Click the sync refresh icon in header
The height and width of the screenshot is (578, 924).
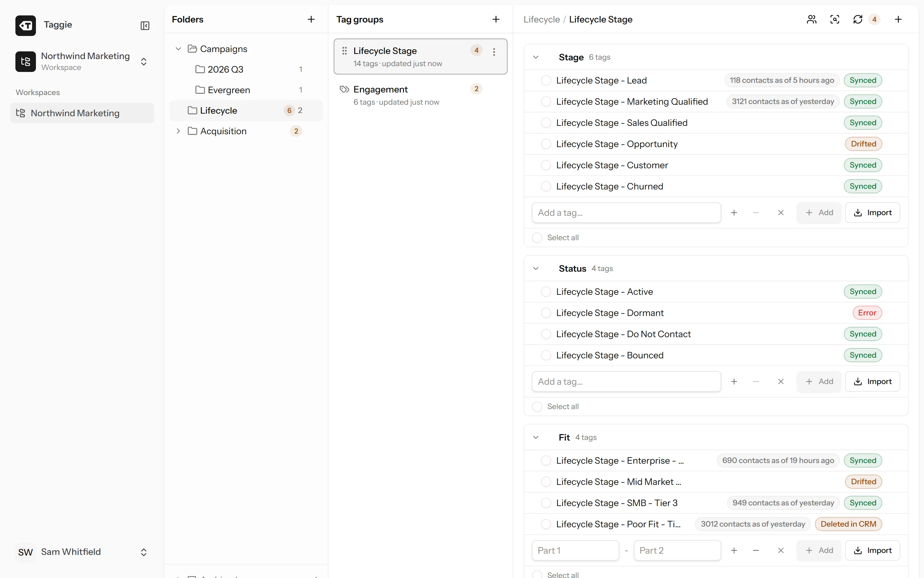click(x=858, y=20)
